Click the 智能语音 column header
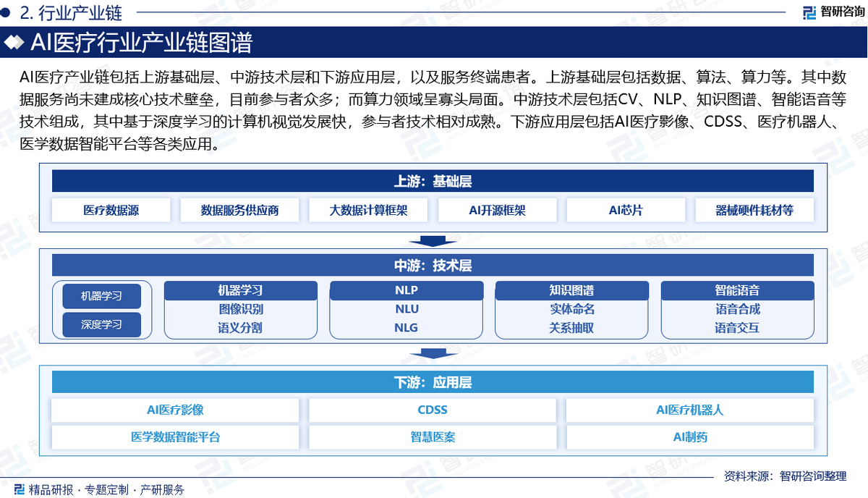This screenshot has height=498, width=868. [738, 290]
